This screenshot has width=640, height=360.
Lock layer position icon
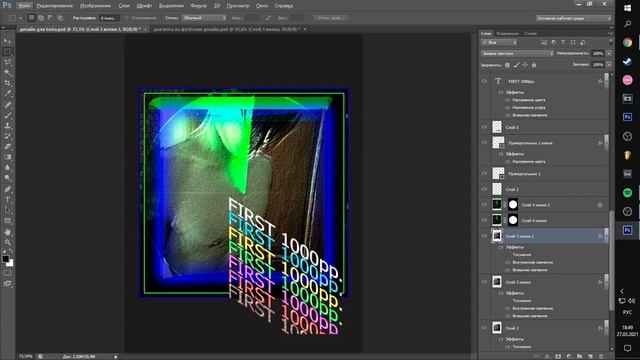(x=525, y=65)
